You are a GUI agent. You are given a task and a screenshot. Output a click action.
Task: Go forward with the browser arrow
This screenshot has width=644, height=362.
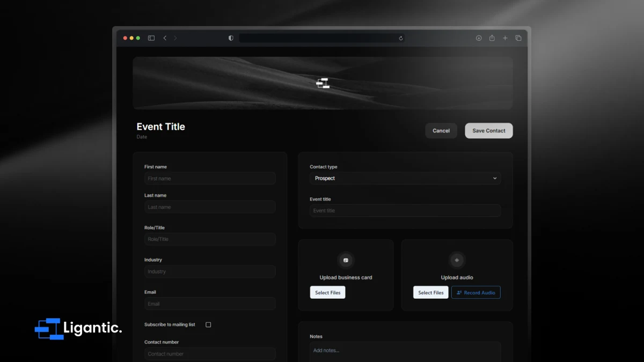coord(175,38)
